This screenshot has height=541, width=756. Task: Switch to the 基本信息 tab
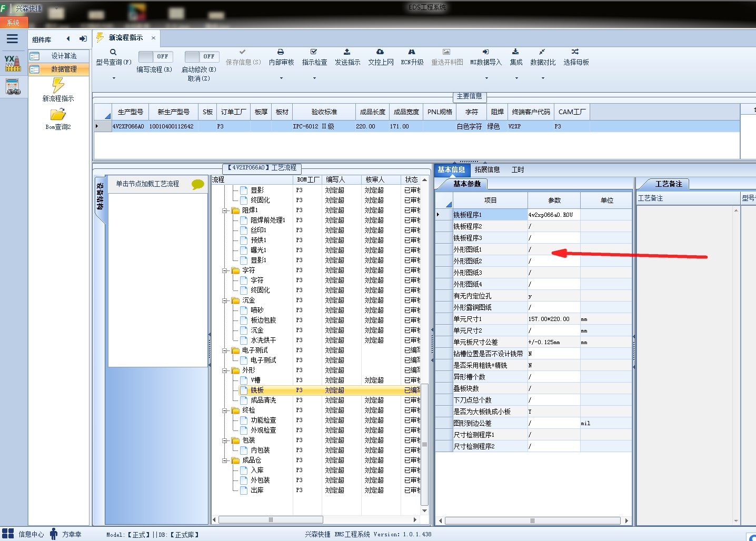tap(451, 169)
